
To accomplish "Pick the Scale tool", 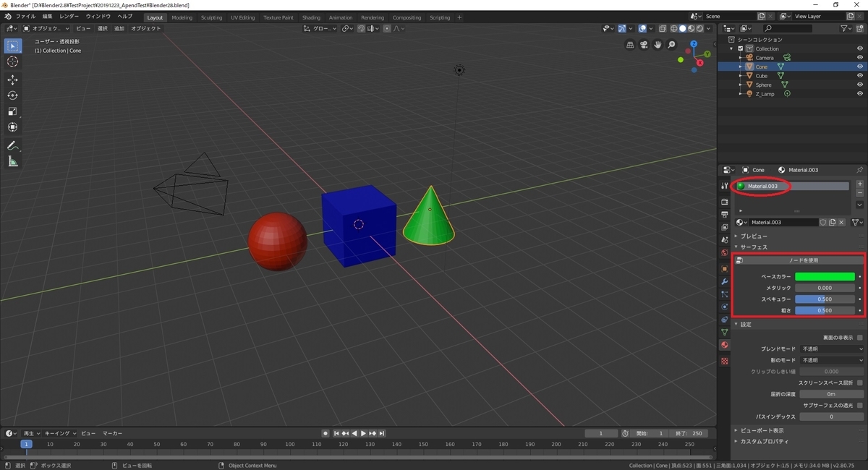I will click(12, 111).
